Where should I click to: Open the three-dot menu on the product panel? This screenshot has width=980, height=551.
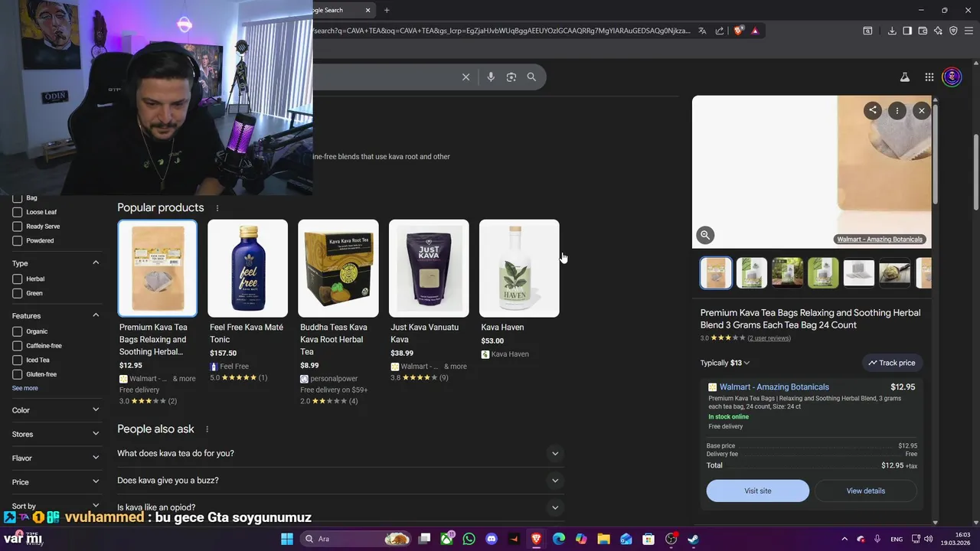coord(897,111)
